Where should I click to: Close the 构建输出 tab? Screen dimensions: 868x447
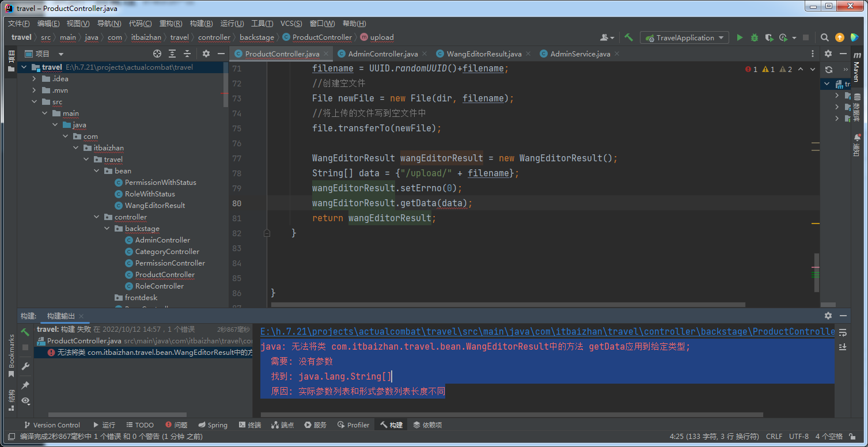pyautogui.click(x=82, y=316)
